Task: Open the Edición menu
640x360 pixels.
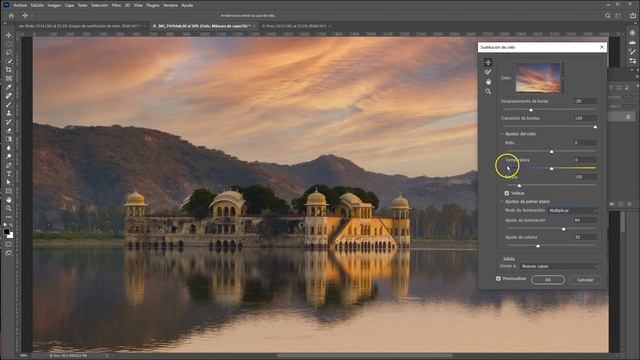Action: tap(37, 5)
